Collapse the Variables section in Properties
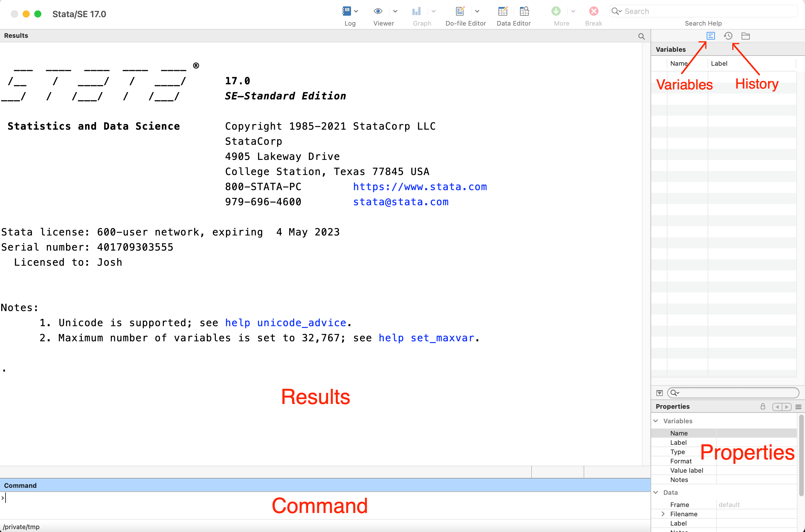 coord(656,421)
